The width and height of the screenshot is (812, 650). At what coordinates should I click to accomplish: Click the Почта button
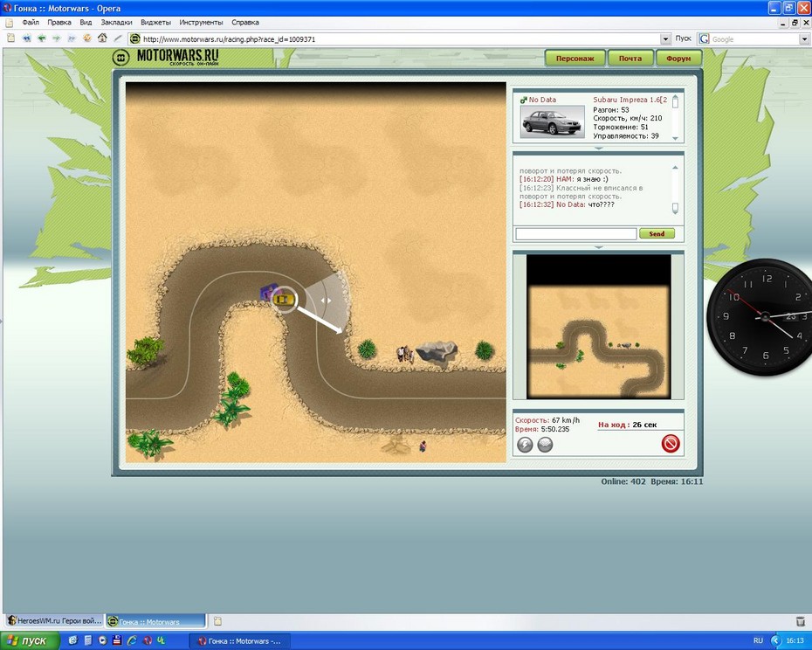pos(630,59)
